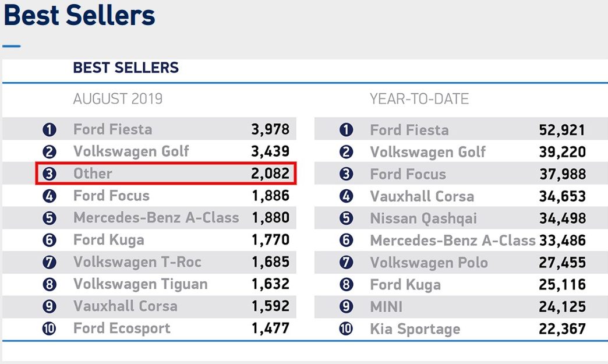Click the number 9 badge next to MINI
This screenshot has height=364, width=608.
pos(346,306)
